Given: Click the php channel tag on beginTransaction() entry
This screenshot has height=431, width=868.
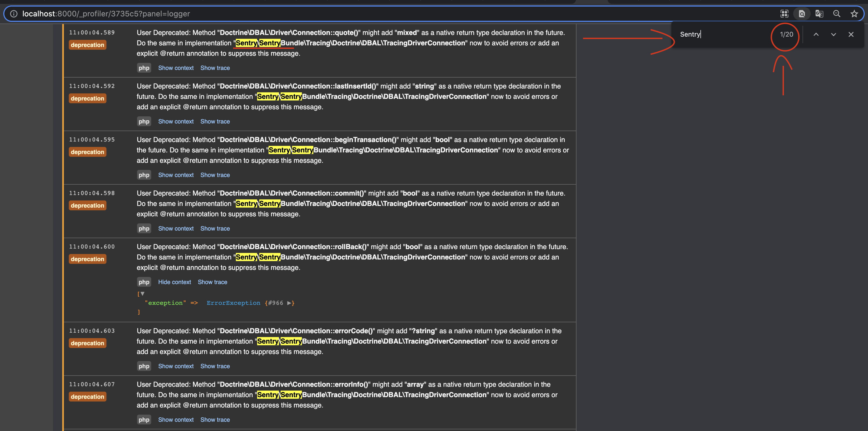Looking at the screenshot, I should click(x=144, y=175).
